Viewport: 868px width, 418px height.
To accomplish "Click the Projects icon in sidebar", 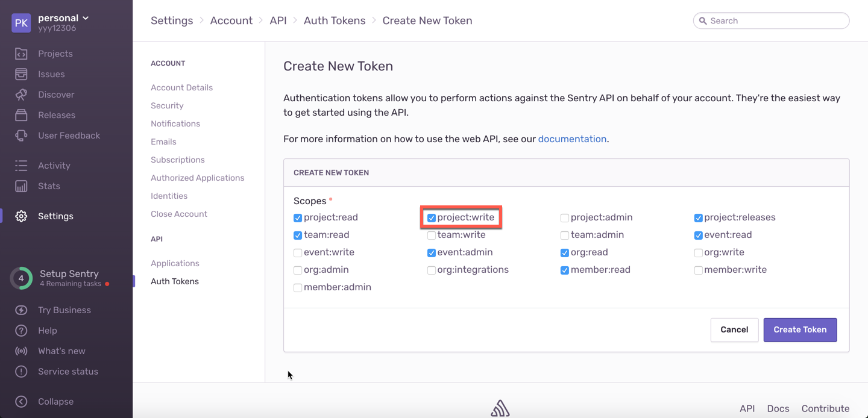I will (x=21, y=54).
